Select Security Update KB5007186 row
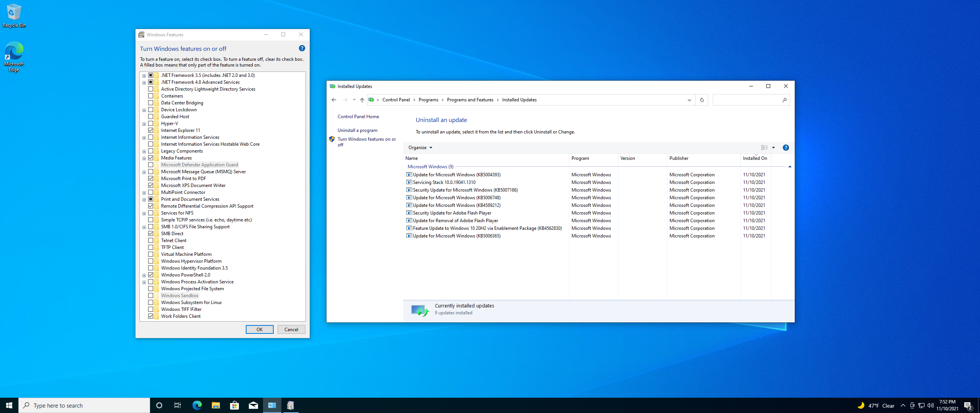The image size is (980, 413). point(587,190)
